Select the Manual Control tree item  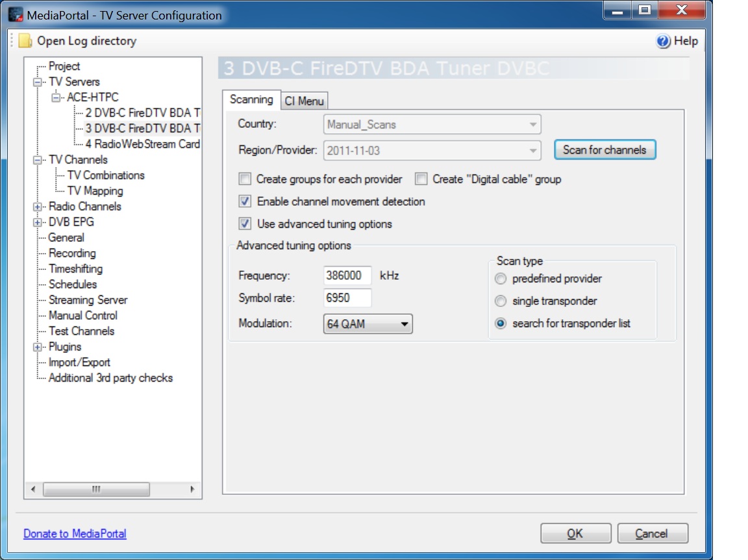(x=83, y=316)
